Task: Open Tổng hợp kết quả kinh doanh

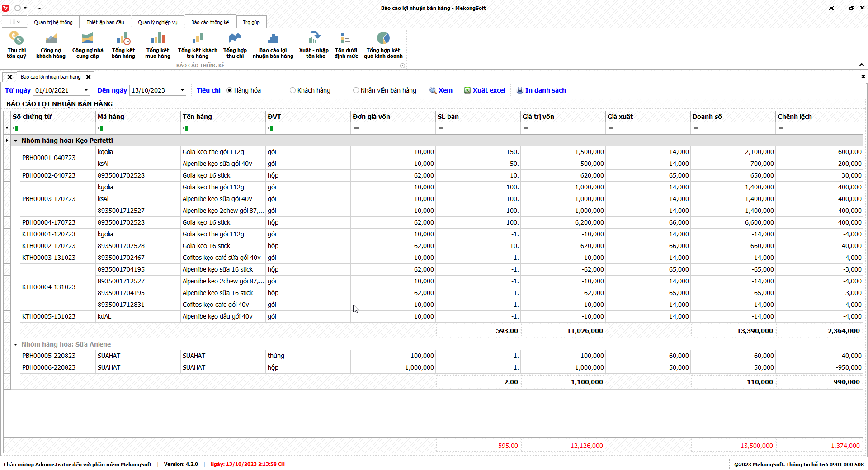Action: point(383,45)
